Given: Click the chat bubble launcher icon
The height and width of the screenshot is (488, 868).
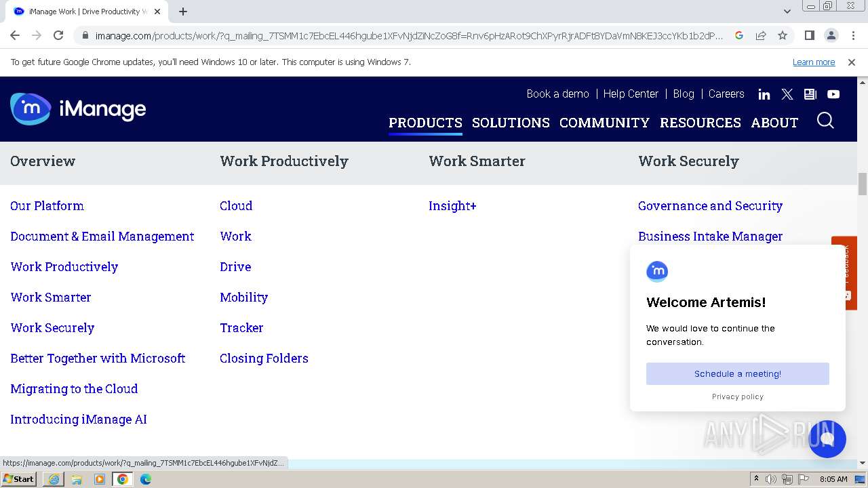Looking at the screenshot, I should [x=827, y=439].
